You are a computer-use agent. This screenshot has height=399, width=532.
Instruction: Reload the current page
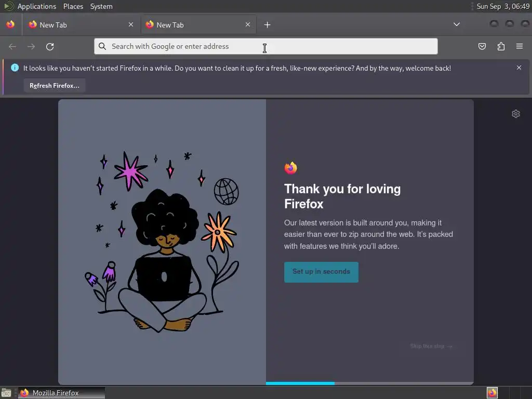point(50,46)
